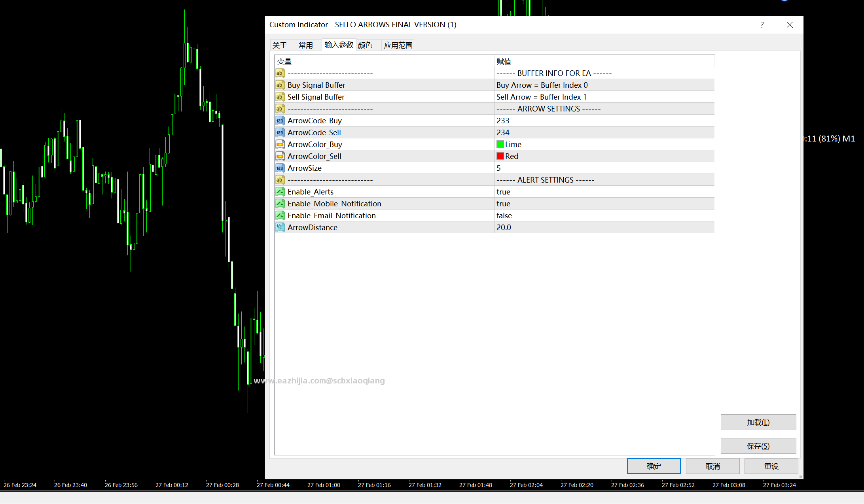Select the Buy Signal Buffer variable name

pos(316,85)
